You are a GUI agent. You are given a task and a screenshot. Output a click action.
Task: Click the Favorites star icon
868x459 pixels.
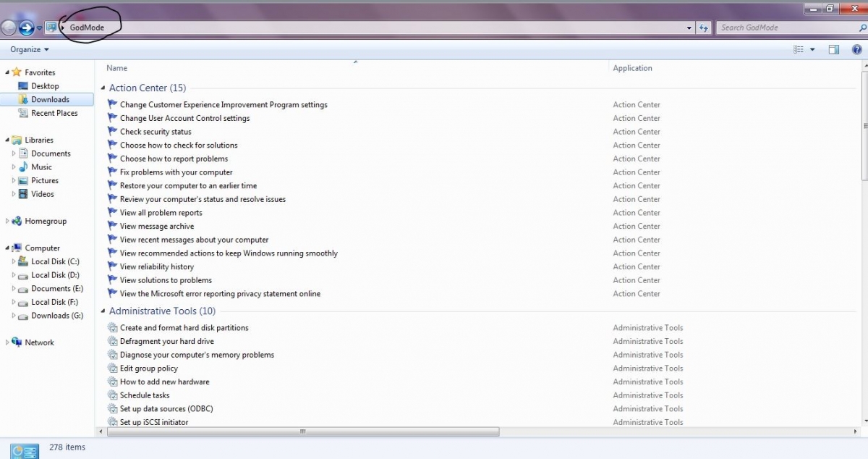(17, 72)
